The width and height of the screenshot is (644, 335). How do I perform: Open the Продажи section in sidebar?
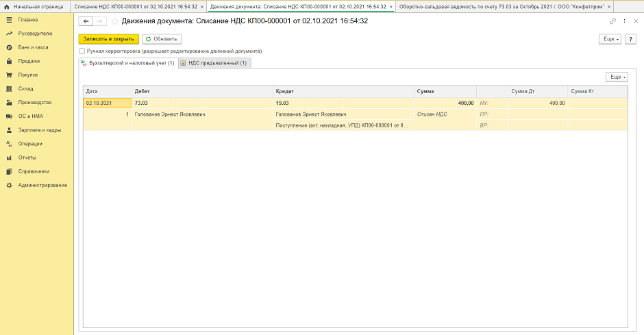pos(29,61)
